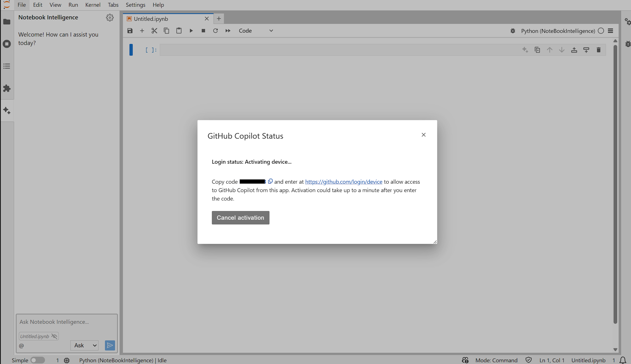631x364 pixels.
Task: Click the JupyterLab logo in the corner
Action: [x=7, y=5]
